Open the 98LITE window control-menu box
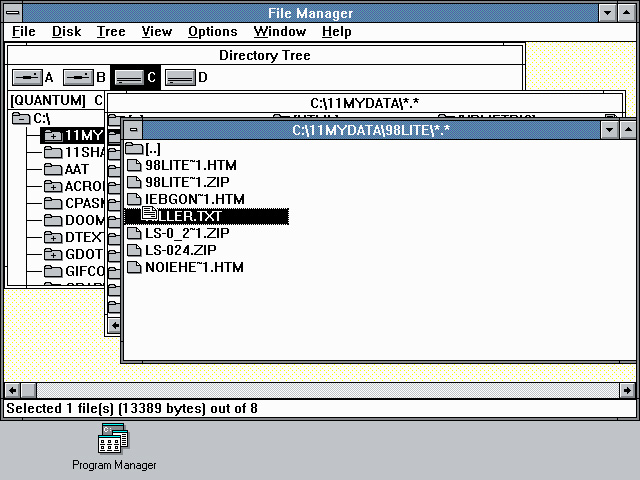This screenshot has width=640, height=480. (133, 130)
